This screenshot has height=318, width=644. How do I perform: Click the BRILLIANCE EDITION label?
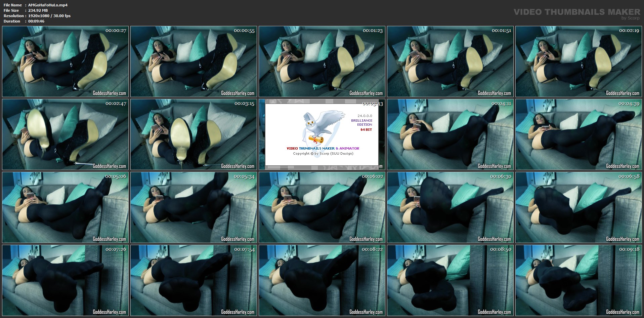coord(362,122)
